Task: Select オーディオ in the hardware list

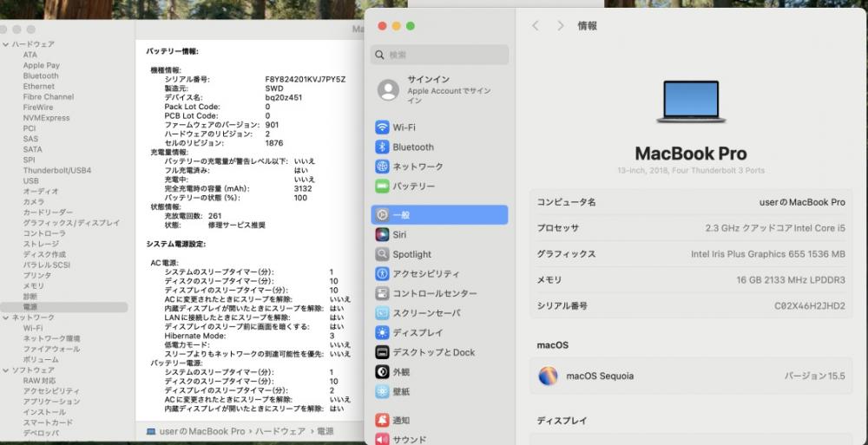Action: (41, 192)
